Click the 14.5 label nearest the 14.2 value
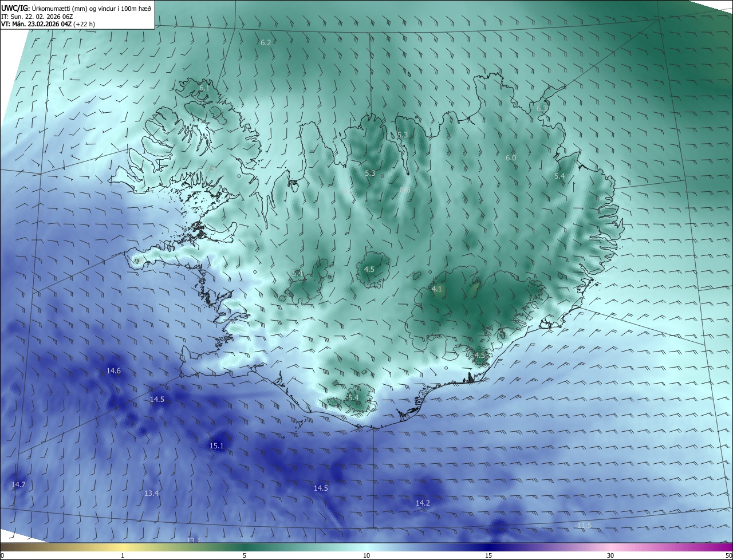 (x=321, y=488)
